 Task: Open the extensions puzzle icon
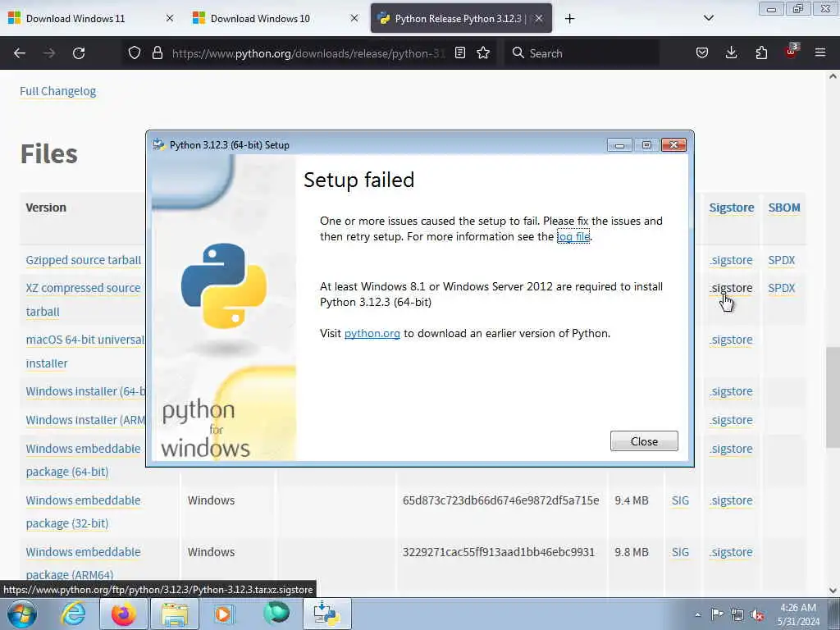click(761, 52)
